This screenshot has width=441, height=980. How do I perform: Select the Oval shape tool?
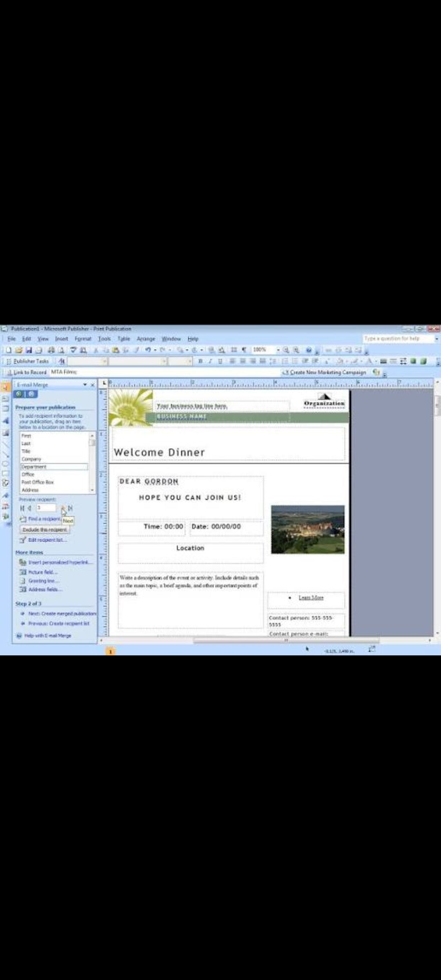coord(6,464)
